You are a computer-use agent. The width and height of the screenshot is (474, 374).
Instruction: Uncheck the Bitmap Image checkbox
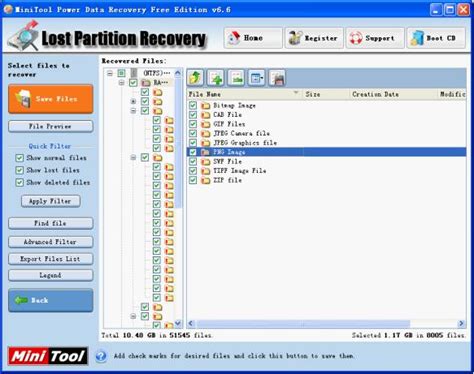coord(193,105)
